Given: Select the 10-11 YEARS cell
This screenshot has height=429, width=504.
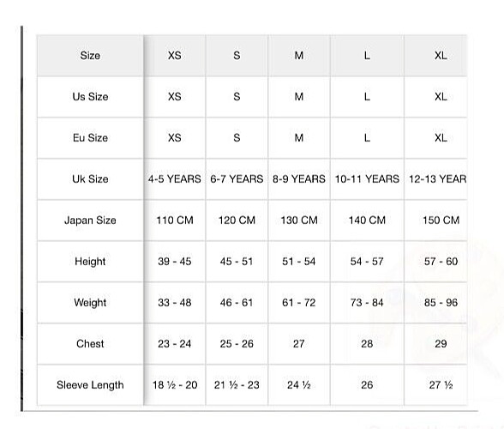Looking at the screenshot, I should pyautogui.click(x=367, y=179).
